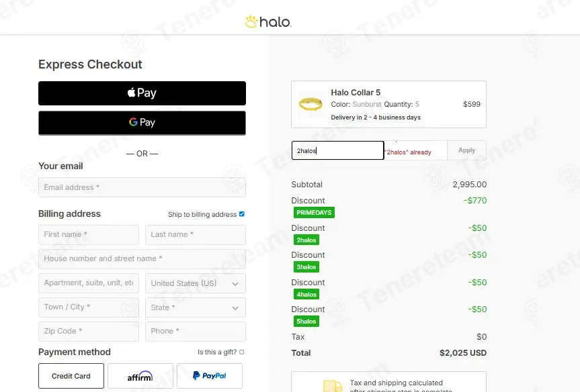Screen dimensions: 580x392
Task: Choose the Affirm payment option
Action: (140, 376)
